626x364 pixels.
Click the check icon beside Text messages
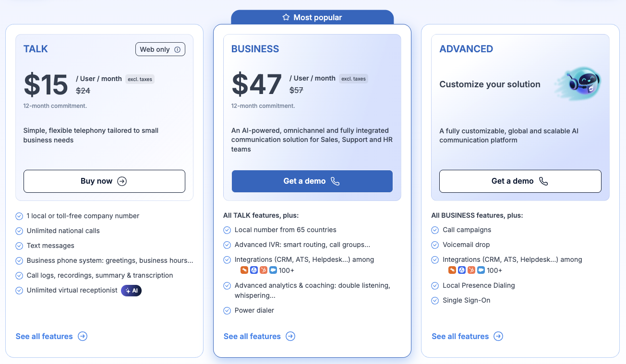[x=19, y=246]
